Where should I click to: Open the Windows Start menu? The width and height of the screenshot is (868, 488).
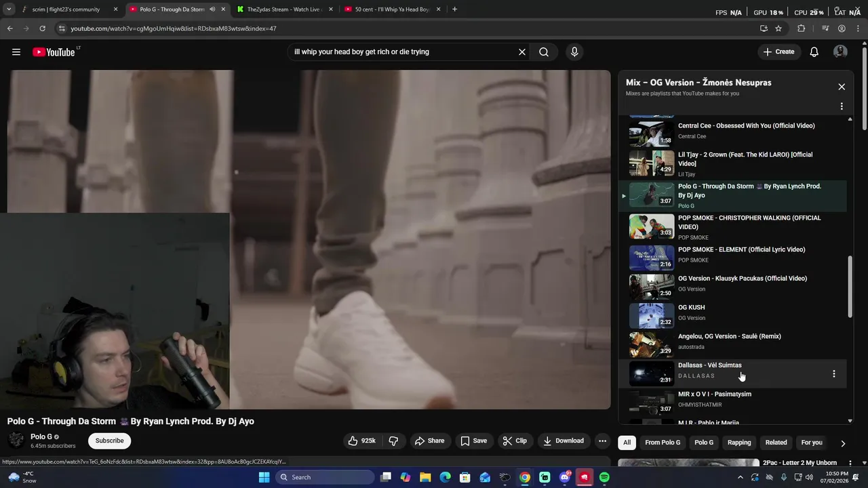(x=264, y=477)
